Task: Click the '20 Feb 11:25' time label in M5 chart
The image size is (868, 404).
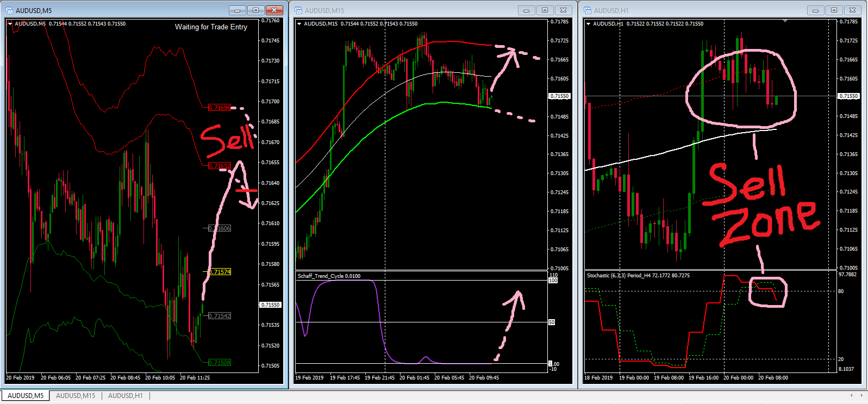Action: pos(195,378)
